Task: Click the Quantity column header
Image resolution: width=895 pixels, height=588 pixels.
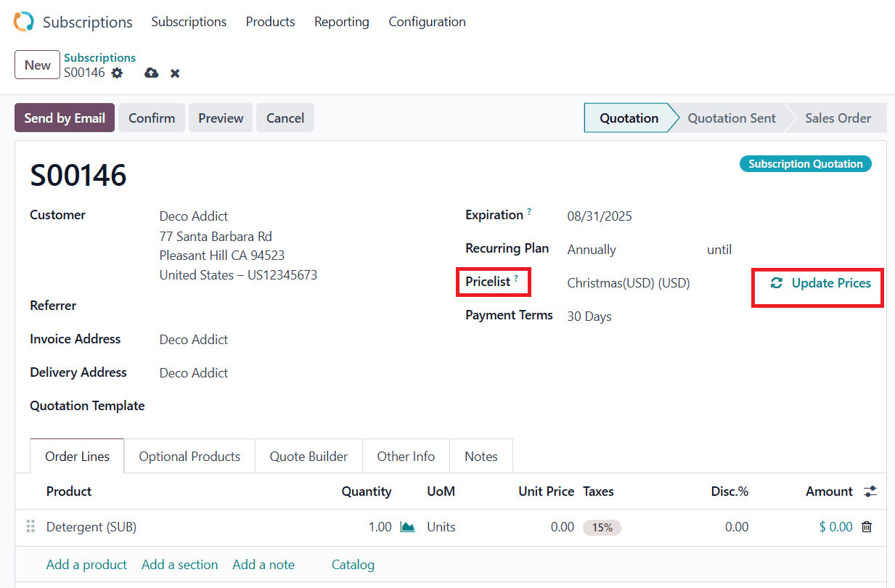Action: tap(367, 491)
